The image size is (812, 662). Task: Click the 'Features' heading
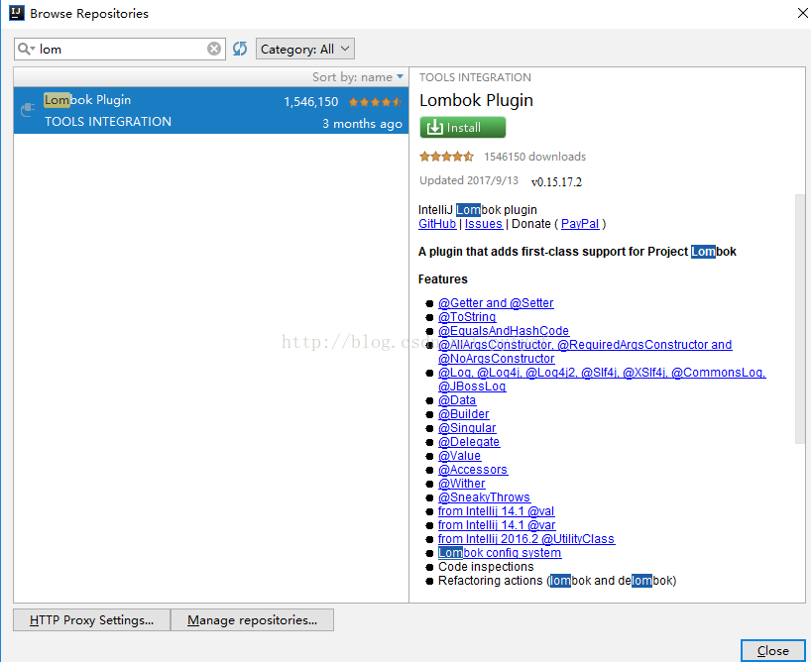pos(443,279)
